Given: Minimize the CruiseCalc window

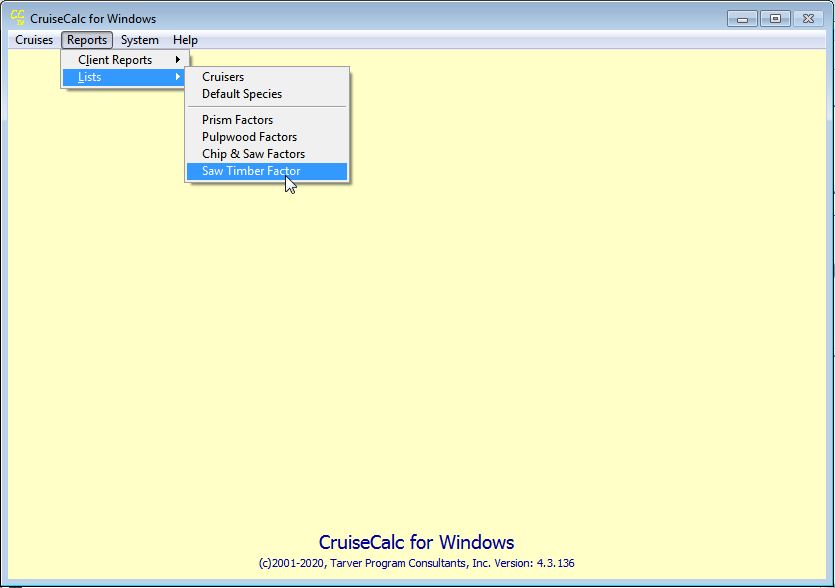Looking at the screenshot, I should click(742, 19).
